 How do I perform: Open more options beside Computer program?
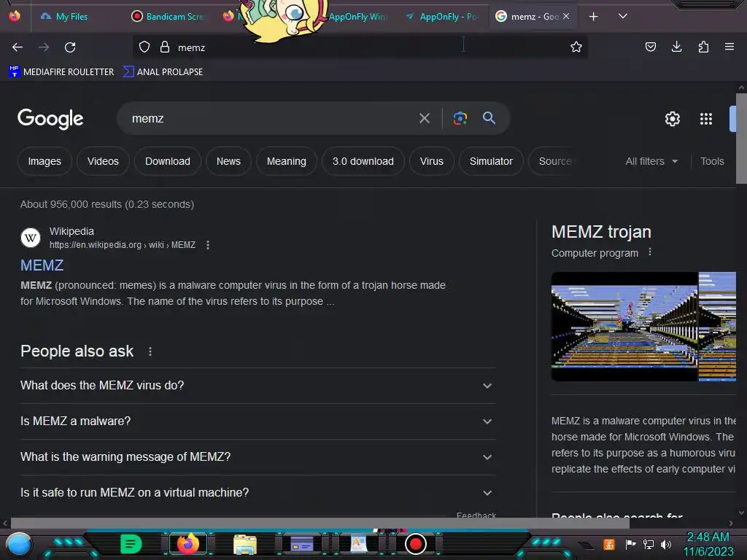pyautogui.click(x=650, y=252)
